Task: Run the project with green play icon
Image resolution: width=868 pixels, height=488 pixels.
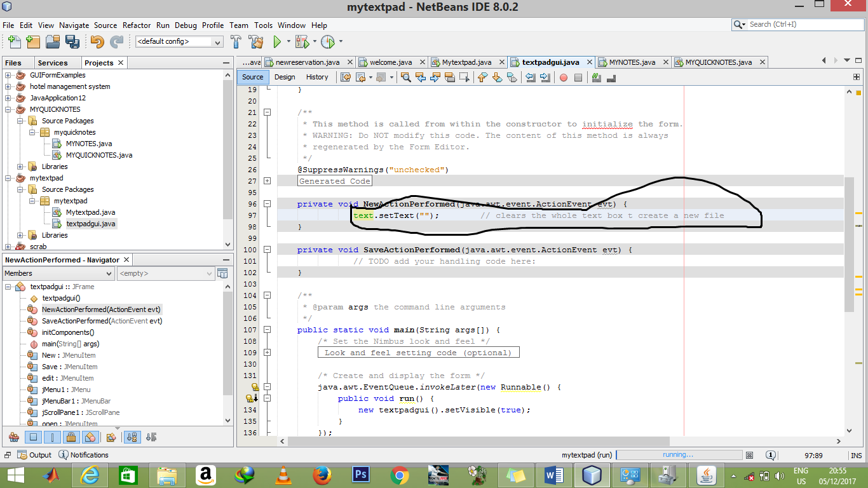Action: (x=277, y=42)
